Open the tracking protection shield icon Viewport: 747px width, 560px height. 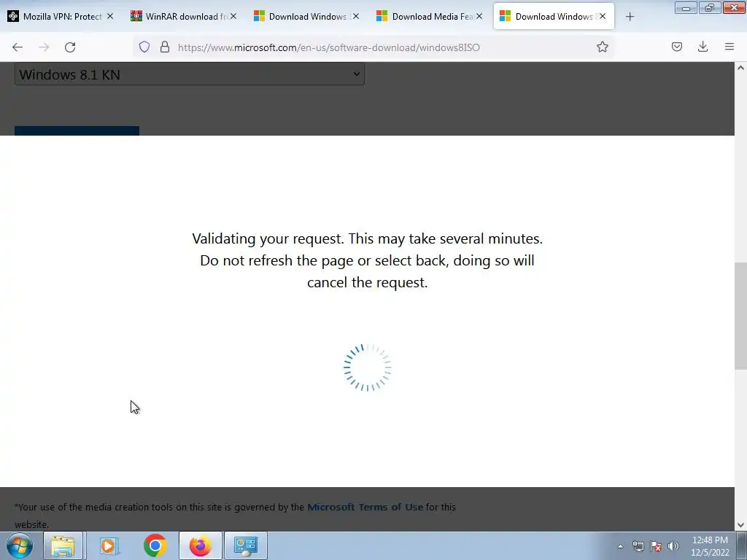point(144,47)
